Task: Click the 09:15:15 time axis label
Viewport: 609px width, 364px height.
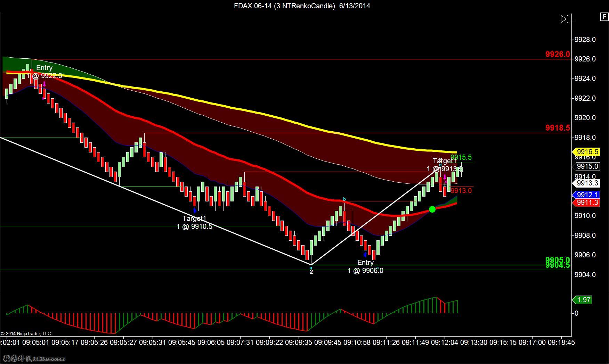Action: [x=503, y=342]
